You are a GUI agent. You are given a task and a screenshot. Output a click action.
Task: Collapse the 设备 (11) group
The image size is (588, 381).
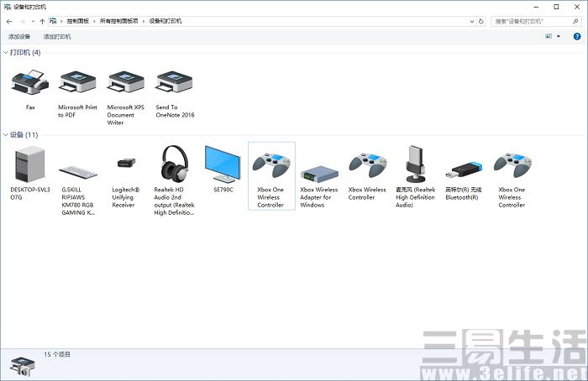5,135
